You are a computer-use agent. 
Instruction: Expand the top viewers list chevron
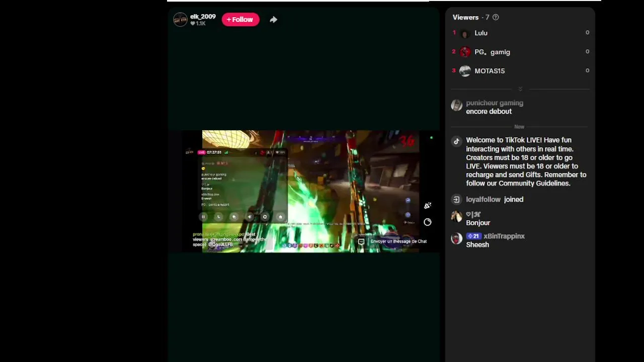[520, 89]
